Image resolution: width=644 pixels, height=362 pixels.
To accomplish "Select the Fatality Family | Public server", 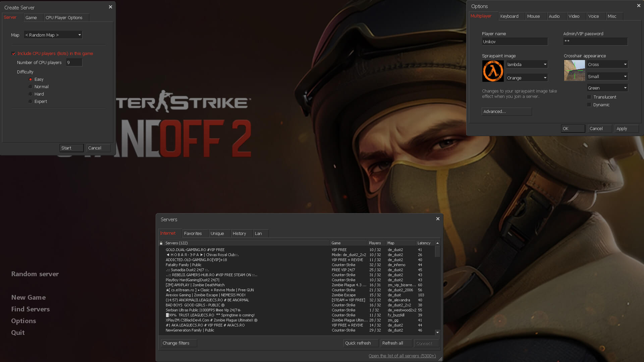I will (297, 265).
